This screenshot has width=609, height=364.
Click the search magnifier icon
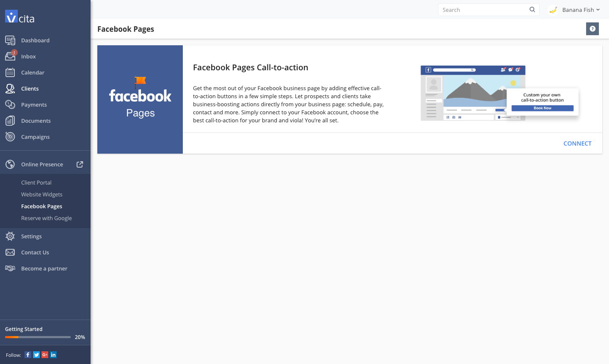click(532, 10)
